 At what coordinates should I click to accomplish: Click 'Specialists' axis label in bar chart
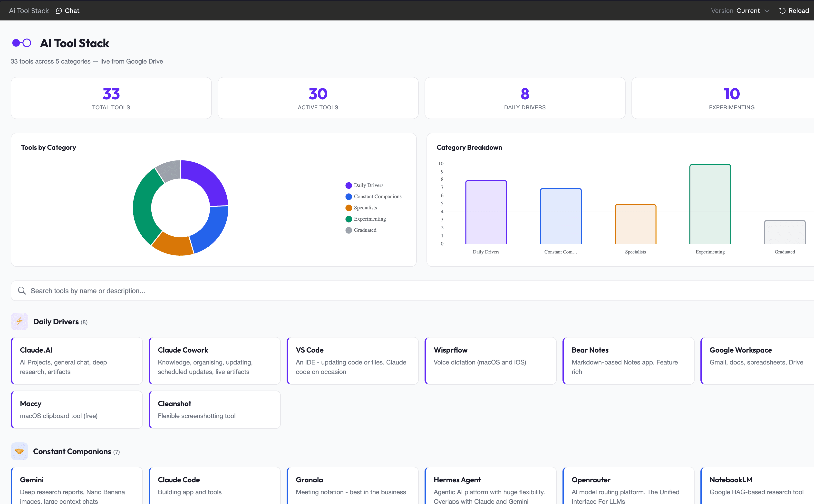click(x=636, y=252)
